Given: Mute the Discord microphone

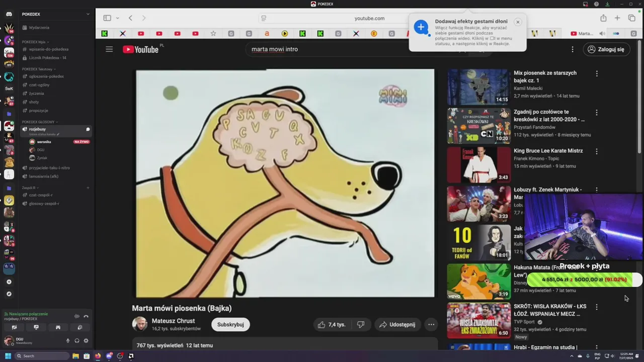Looking at the screenshot, I should point(68,340).
